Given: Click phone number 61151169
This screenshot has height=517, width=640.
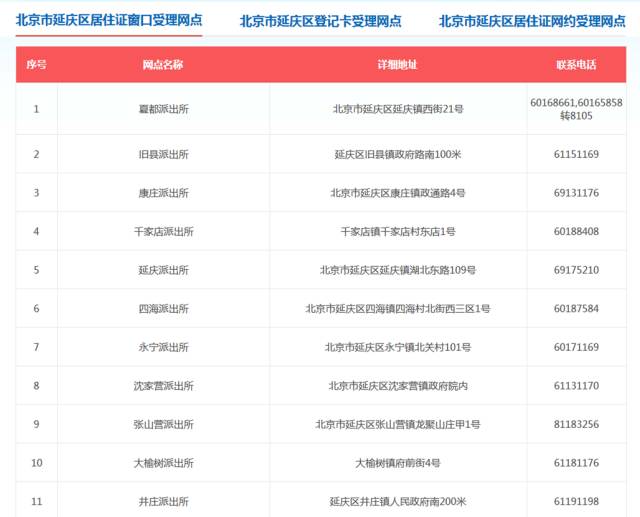Looking at the screenshot, I should click(x=576, y=154).
